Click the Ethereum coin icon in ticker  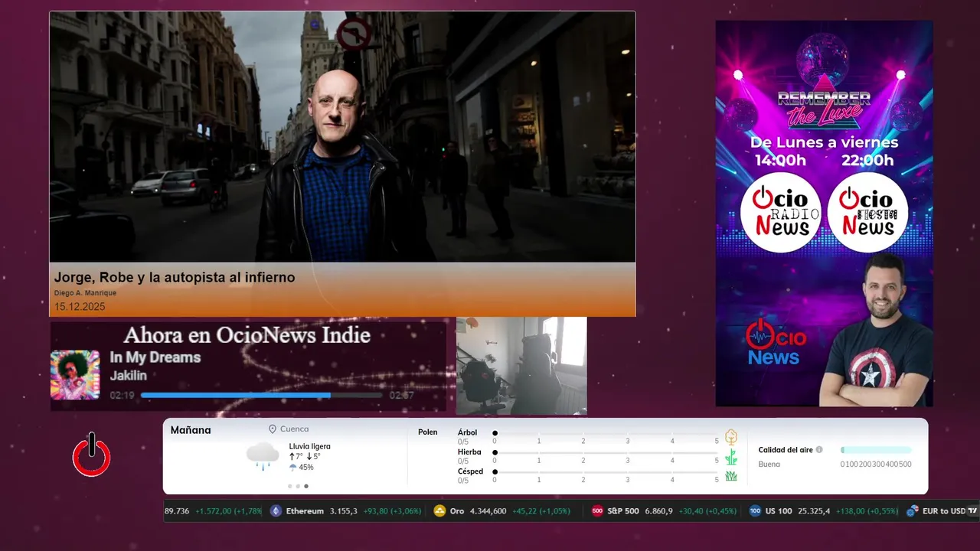[x=276, y=511]
